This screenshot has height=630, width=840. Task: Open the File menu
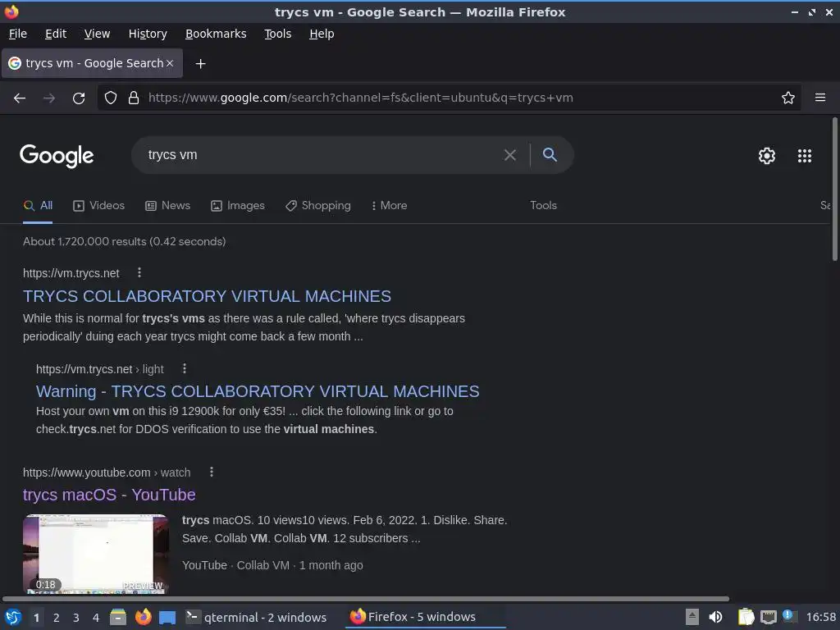tap(18, 34)
